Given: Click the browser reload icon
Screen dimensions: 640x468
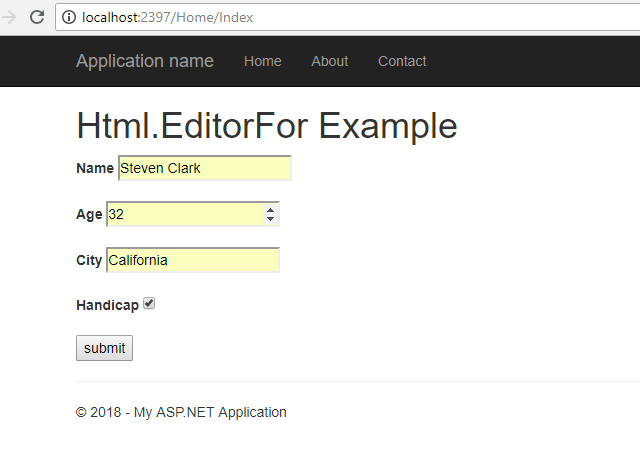Looking at the screenshot, I should coord(37,17).
